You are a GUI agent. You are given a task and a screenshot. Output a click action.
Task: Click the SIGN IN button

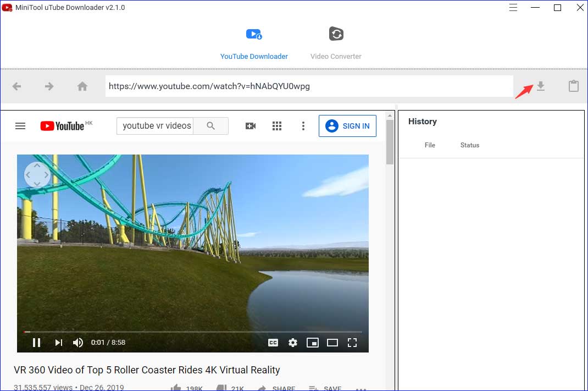(x=347, y=125)
